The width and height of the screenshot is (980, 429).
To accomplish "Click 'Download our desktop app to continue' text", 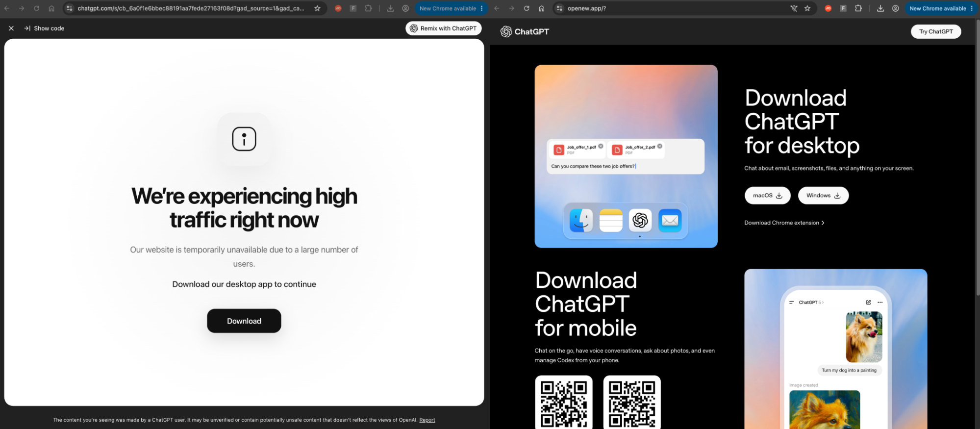I will (244, 284).
